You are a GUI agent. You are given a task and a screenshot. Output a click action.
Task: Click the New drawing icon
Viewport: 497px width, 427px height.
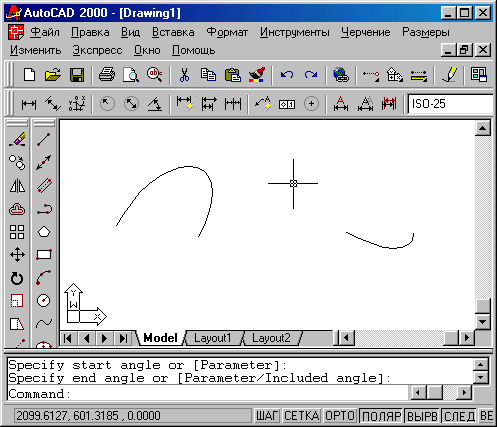click(29, 75)
